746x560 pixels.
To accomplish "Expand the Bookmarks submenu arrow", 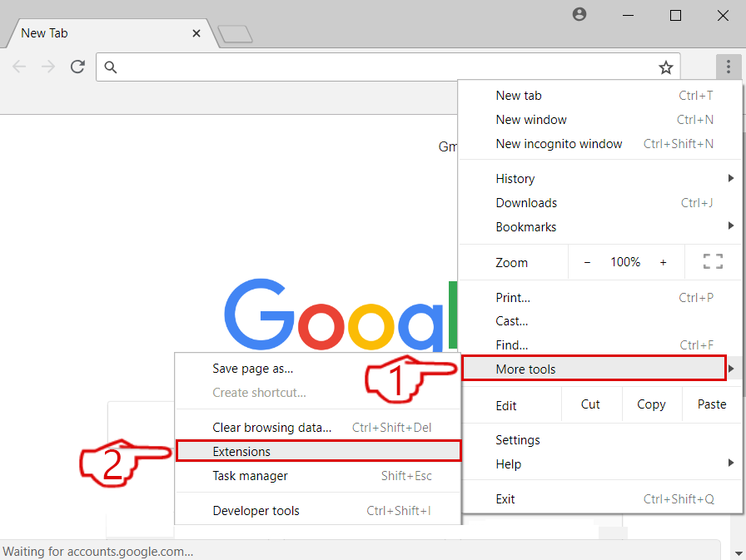I will [x=730, y=226].
